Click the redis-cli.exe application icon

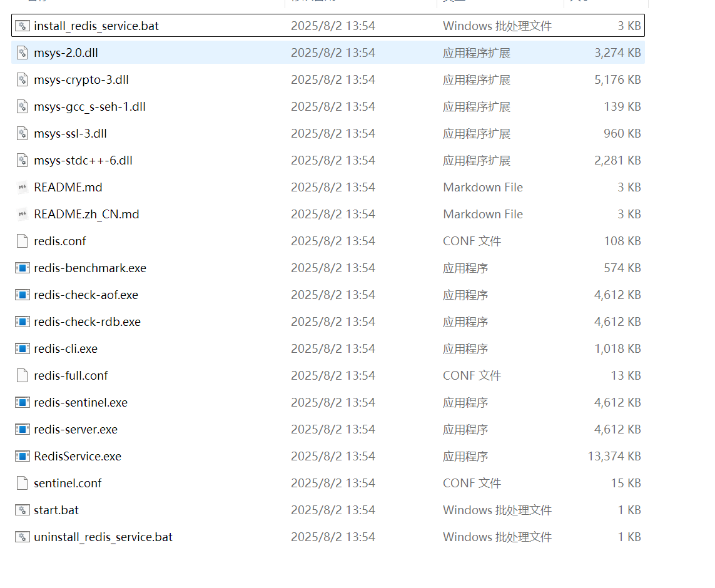(x=21, y=348)
